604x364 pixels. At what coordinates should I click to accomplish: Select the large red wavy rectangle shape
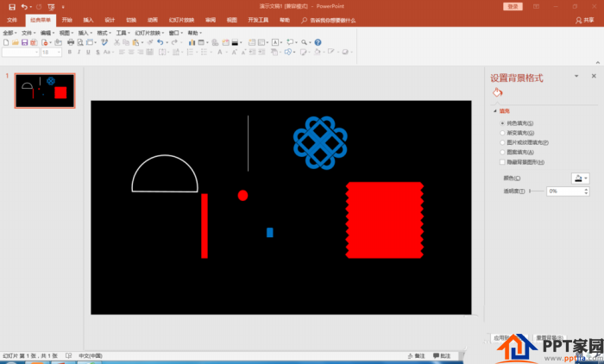[x=385, y=220]
